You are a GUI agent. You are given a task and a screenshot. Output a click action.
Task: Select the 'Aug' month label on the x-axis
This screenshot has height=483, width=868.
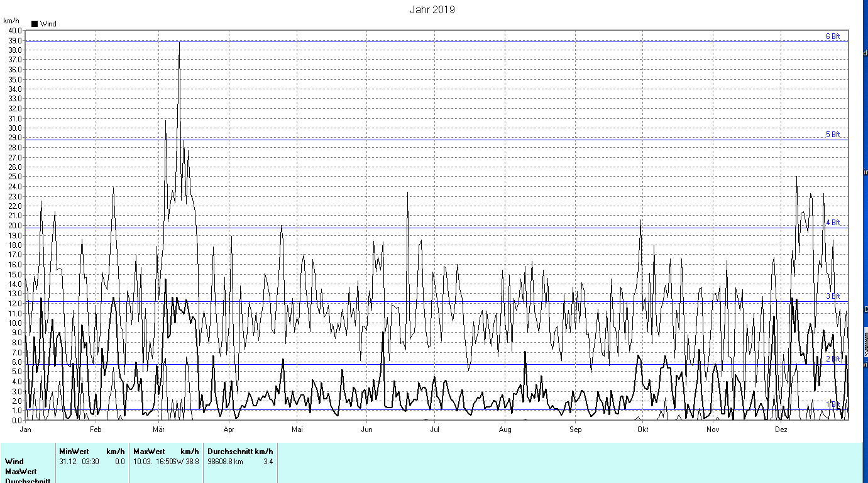[505, 430]
